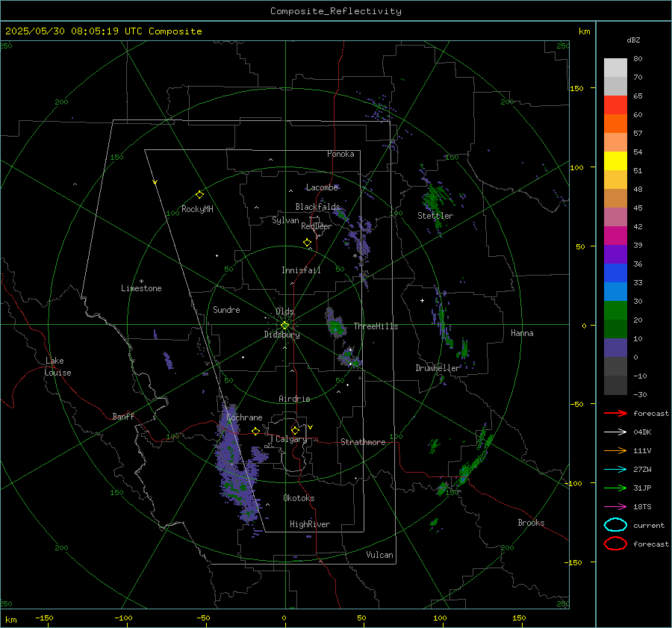Click the Stettler label
Screen dimensions: 672x628
tap(435, 216)
